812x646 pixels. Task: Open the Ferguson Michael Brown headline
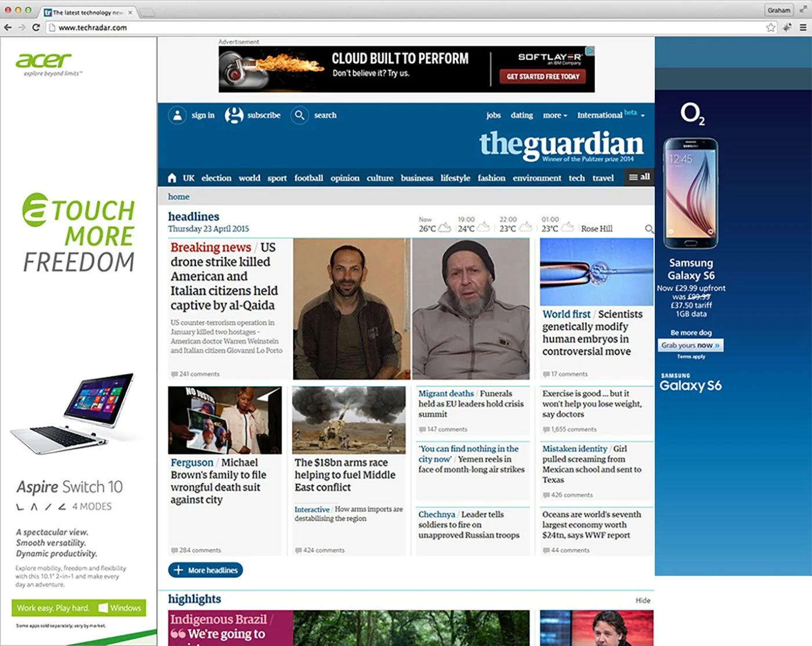tap(218, 481)
